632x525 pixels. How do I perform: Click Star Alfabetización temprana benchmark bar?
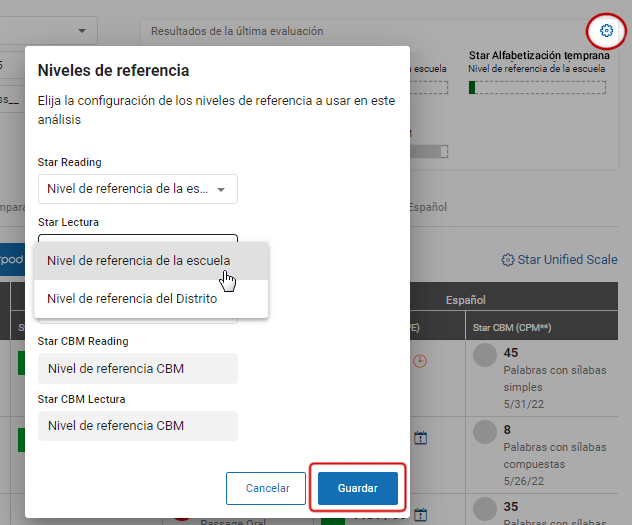click(x=537, y=87)
